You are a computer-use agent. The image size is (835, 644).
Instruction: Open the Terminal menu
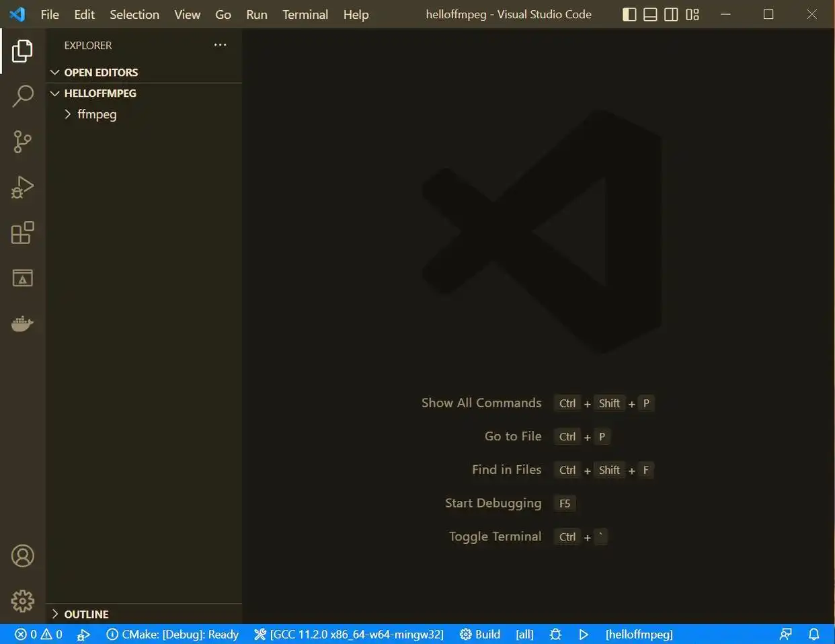[x=305, y=14]
